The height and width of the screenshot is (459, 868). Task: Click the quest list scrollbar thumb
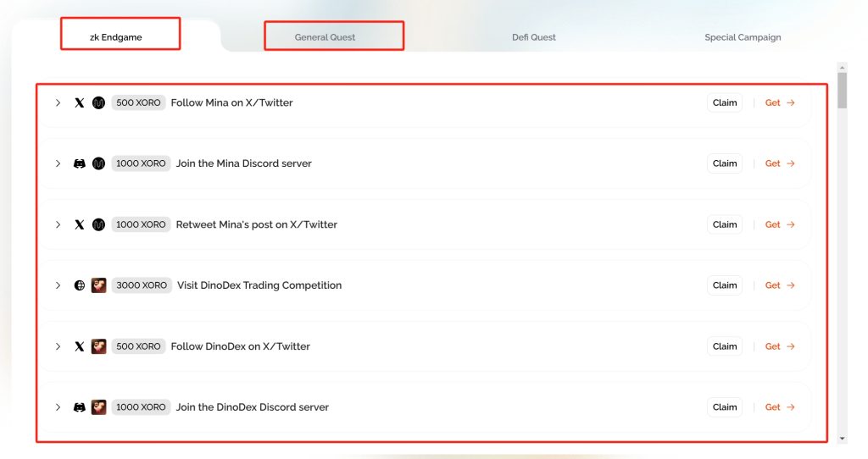842,91
